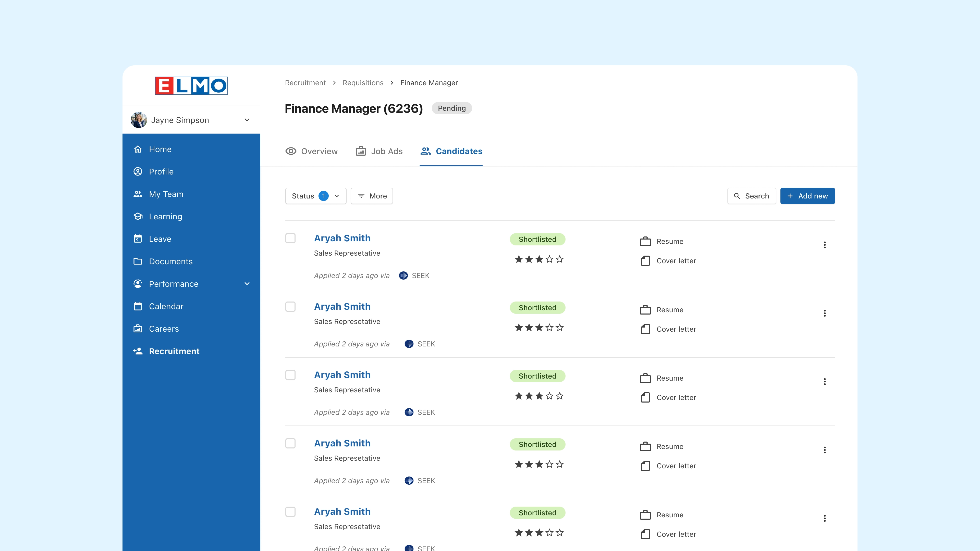Expand the Jayne Simpson user dropdown
The image size is (980, 551).
click(247, 120)
